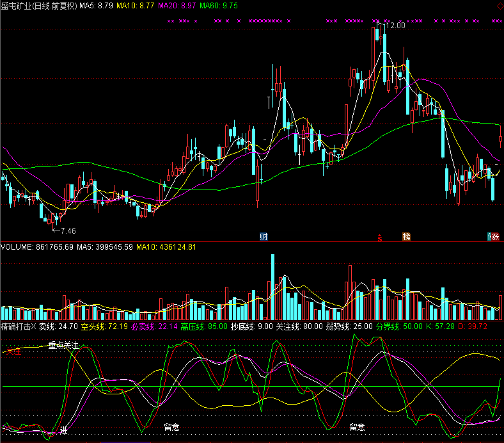
Task: Click the 精确打击X indicator name
Action: [x=19, y=326]
